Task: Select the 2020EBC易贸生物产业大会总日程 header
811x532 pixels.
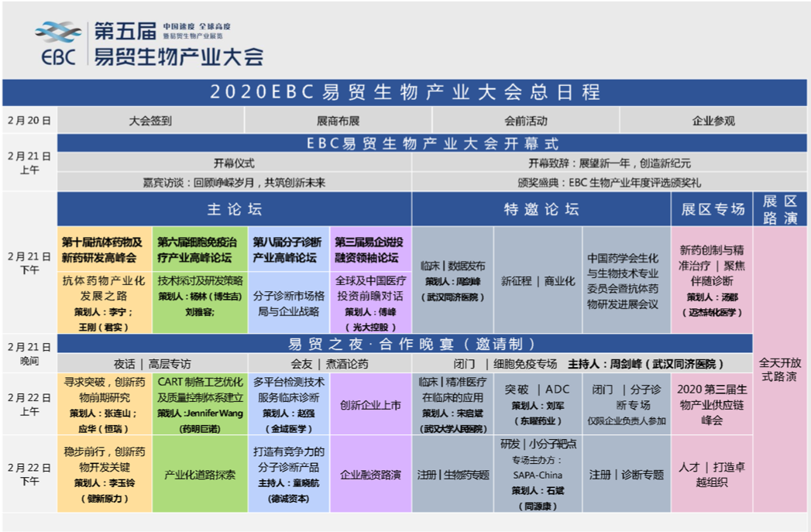Action: click(x=405, y=93)
